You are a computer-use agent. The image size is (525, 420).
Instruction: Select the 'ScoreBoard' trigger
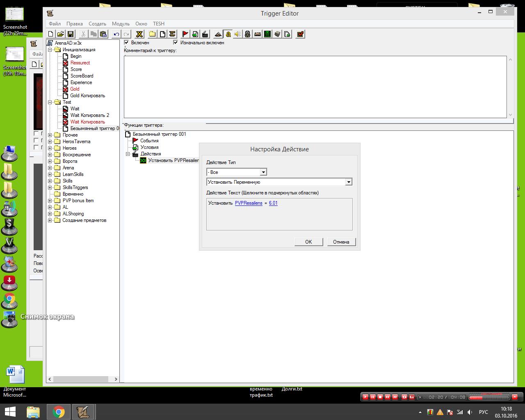[x=82, y=76]
